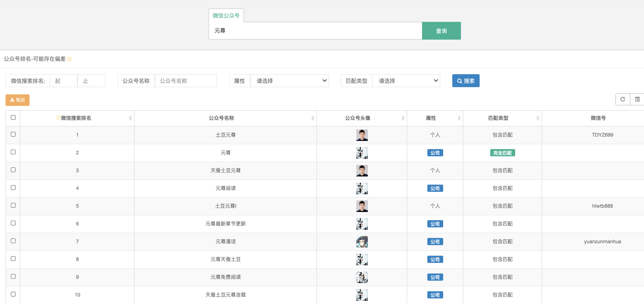This screenshot has height=303, width=644.
Task: Click the orange 导出 export button
Action: [18, 100]
